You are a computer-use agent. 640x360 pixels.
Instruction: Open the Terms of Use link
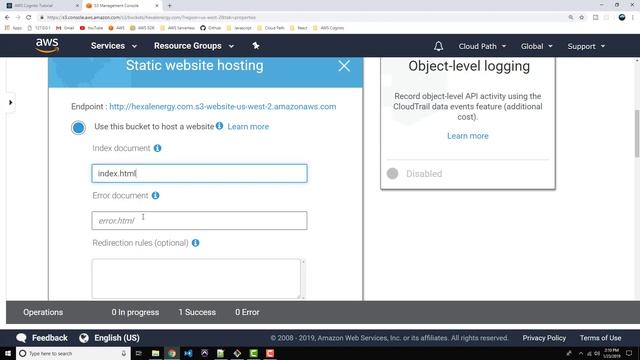click(x=600, y=338)
